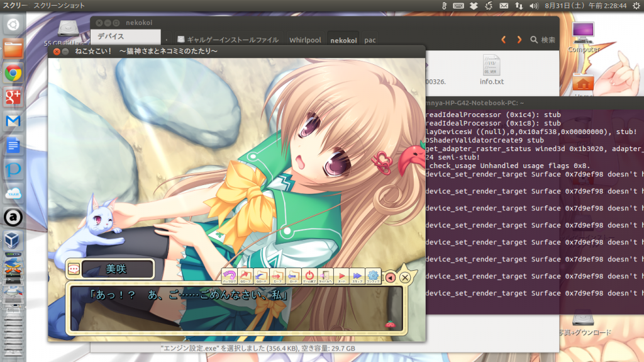Open the messaging mail indicator

tap(504, 6)
